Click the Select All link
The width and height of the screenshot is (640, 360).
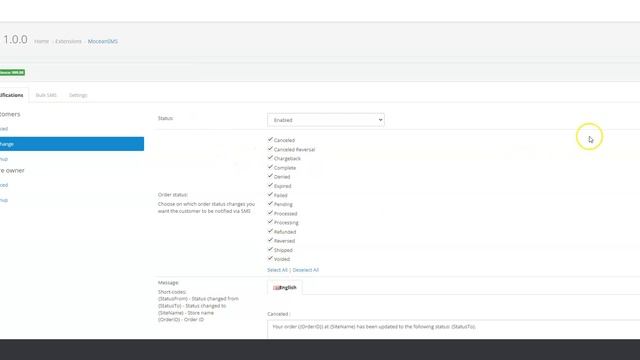(277, 270)
